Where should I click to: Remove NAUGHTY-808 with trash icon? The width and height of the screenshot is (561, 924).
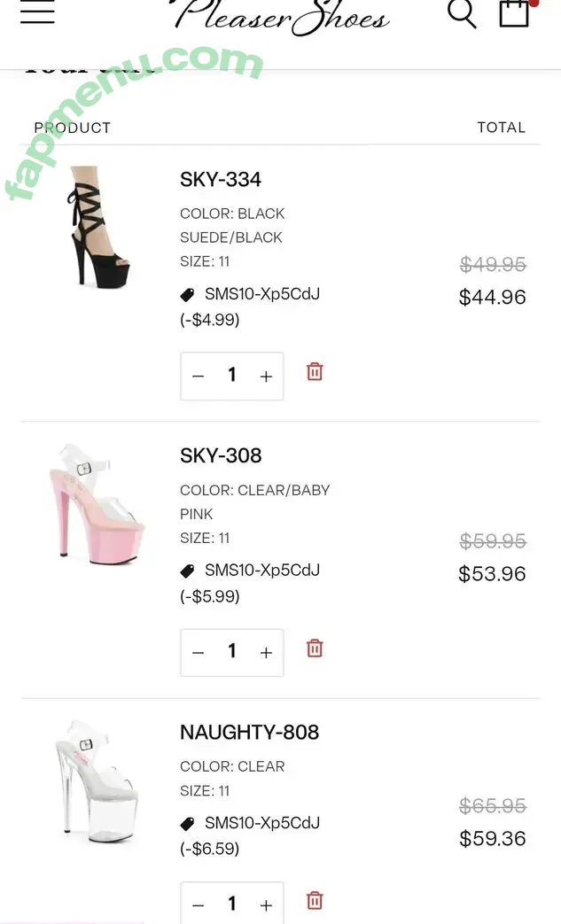click(315, 901)
